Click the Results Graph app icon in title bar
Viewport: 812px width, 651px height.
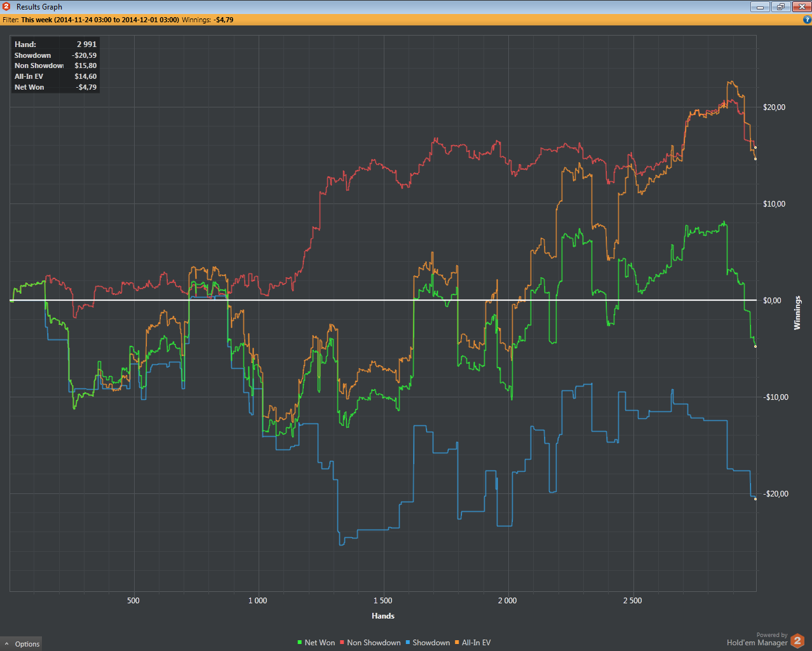(x=6, y=6)
